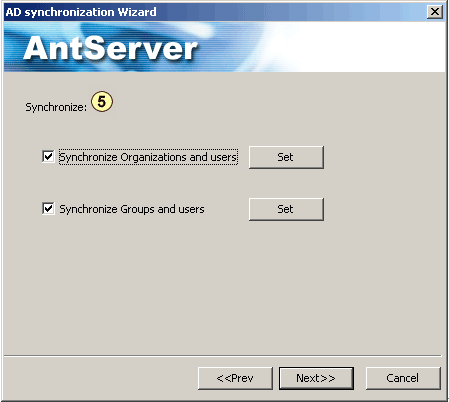449x402 pixels.
Task: Click the separator line above navigation buttons
Action: 223,356
